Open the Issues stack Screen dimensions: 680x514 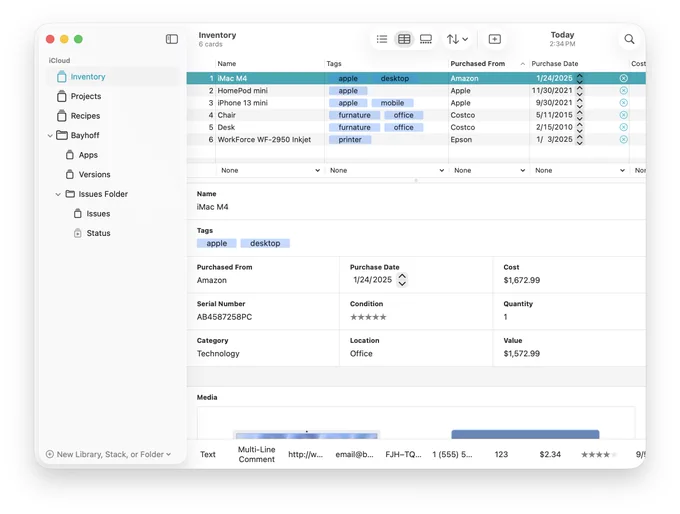[x=98, y=214]
